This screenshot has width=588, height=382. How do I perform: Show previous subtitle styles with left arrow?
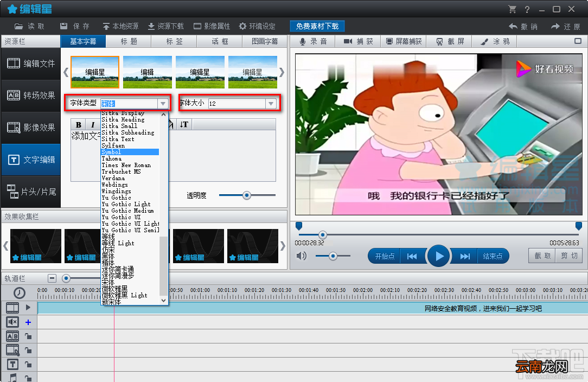click(66, 72)
